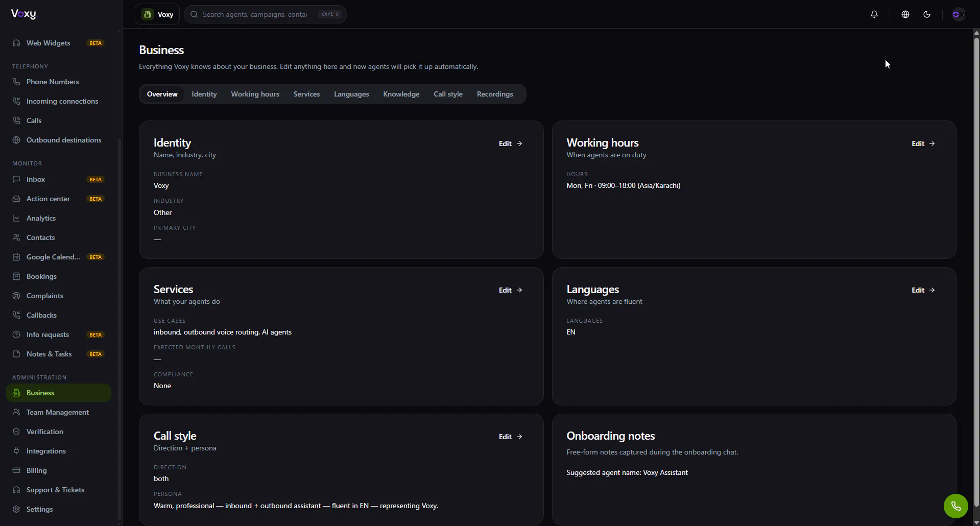The image size is (980, 526).
Task: Open Integrations in the sidebar
Action: click(x=58, y=451)
